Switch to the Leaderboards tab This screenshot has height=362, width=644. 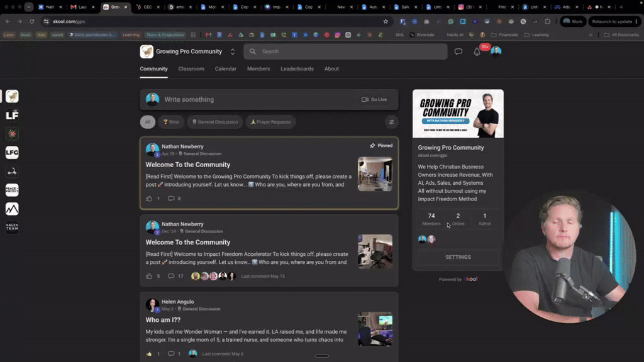coord(297,69)
